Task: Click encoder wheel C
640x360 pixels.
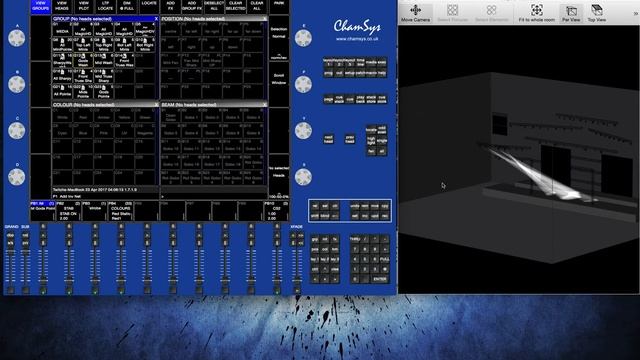Action: [17, 131]
